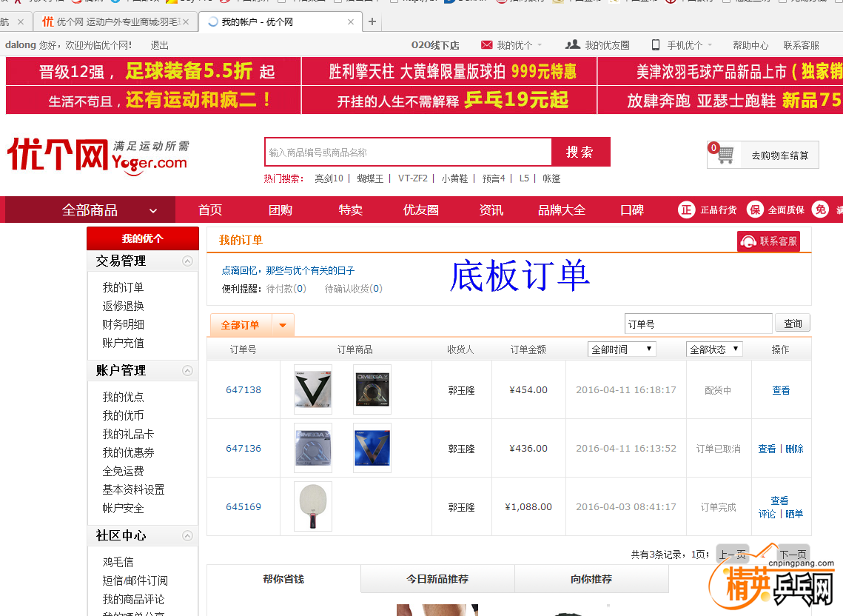Click the phone icon beside 手机优个
This screenshot has width=843, height=616.
point(655,45)
